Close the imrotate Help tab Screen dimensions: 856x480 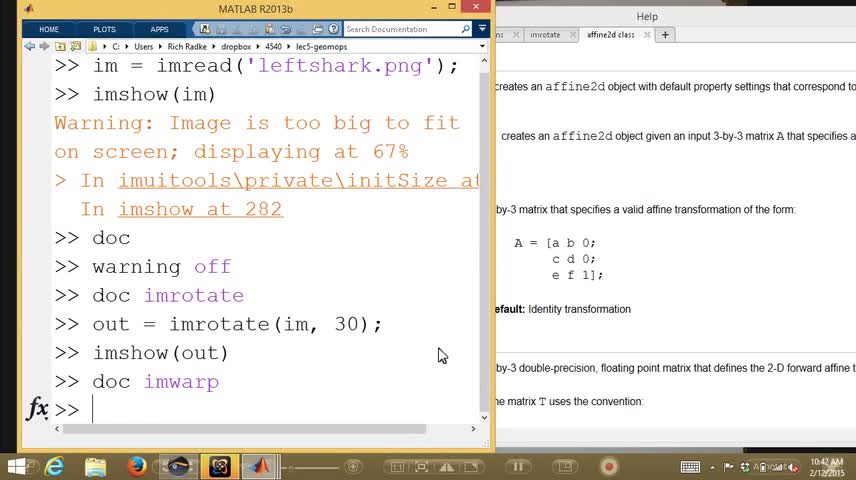point(572,34)
